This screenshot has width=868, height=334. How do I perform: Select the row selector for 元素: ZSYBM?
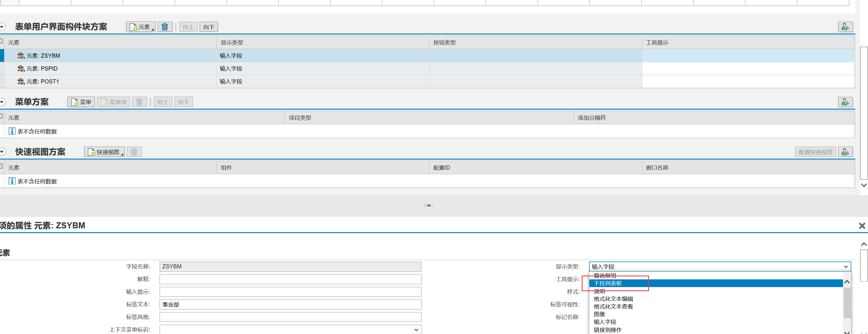[x=2, y=56]
